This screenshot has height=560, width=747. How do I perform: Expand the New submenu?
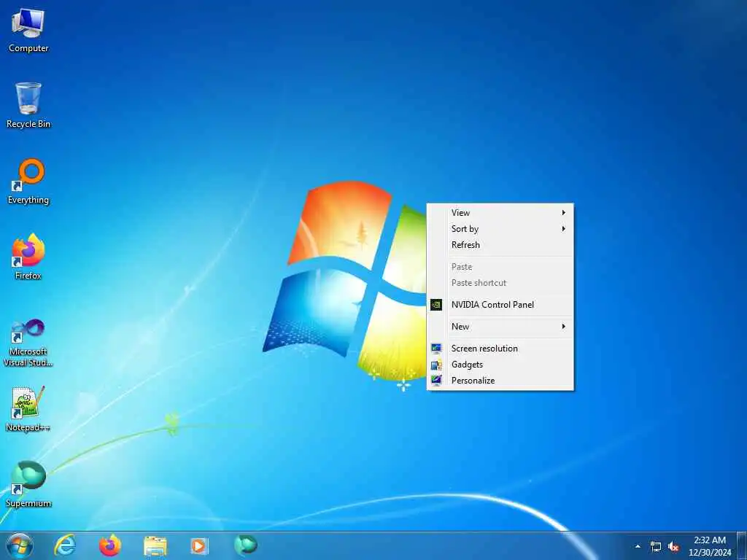click(500, 327)
